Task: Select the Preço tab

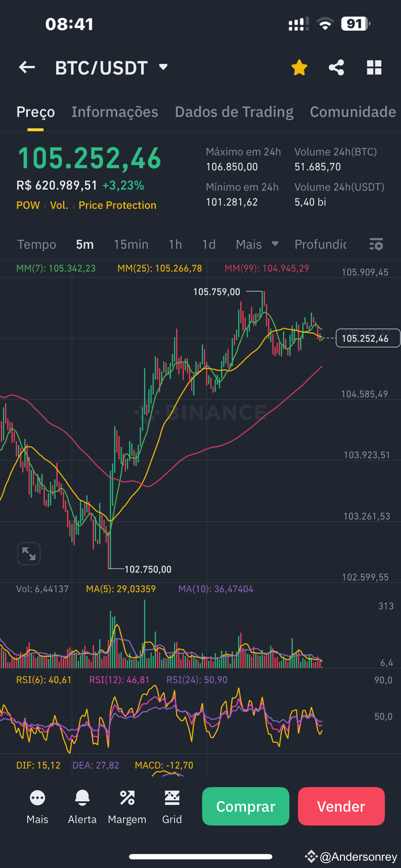Action: (35, 112)
